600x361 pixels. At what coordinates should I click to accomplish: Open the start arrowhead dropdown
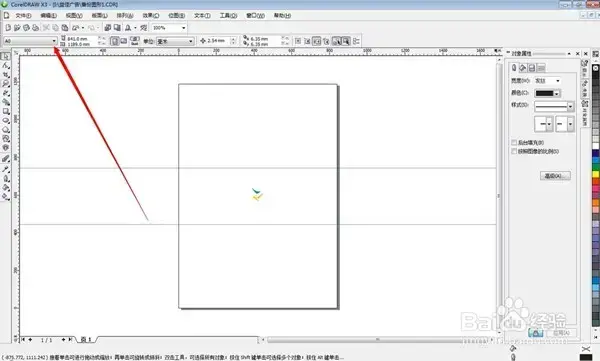(x=549, y=124)
